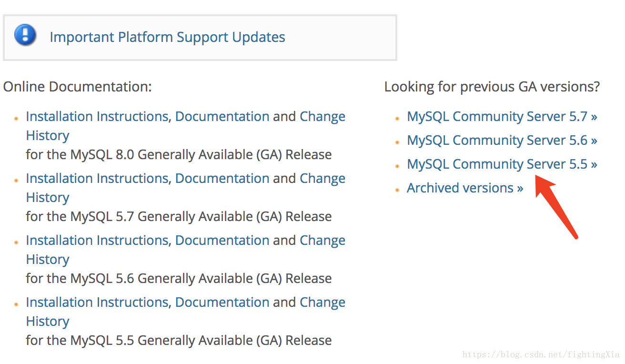Go to MySQL Community Server 5.7
Viewport: 625px width, 364px height.
point(502,116)
